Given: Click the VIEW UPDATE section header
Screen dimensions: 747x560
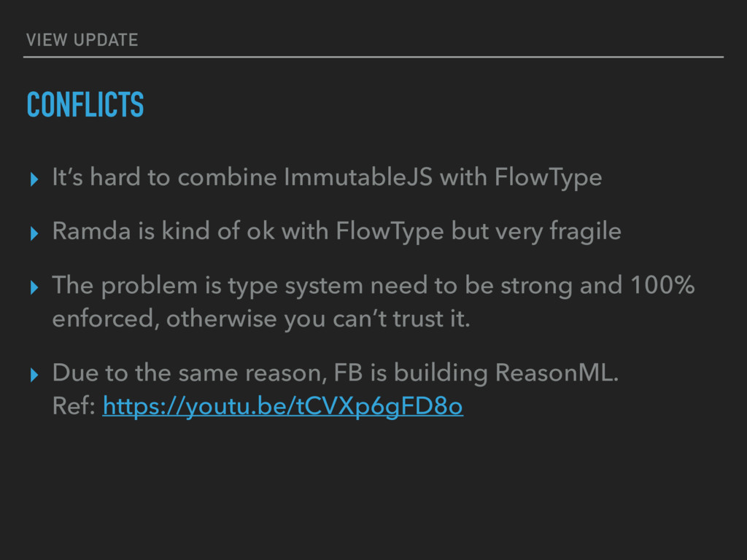Looking at the screenshot, I should tap(82, 40).
